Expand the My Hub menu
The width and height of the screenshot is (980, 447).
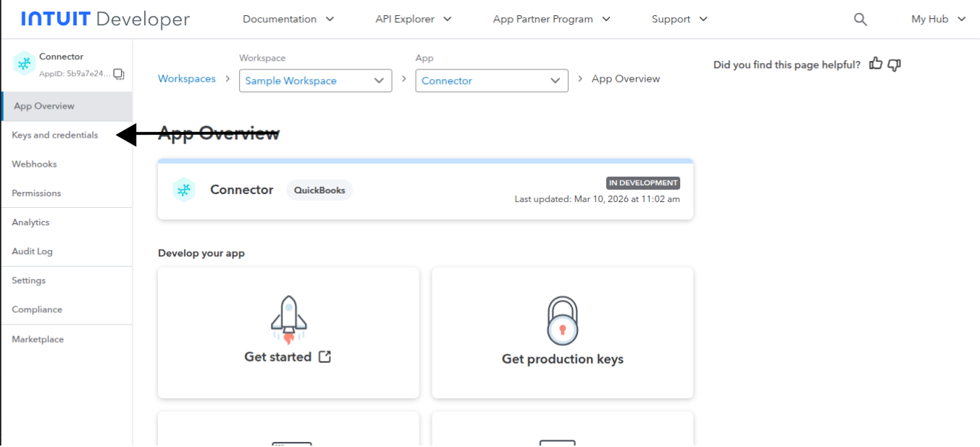[x=938, y=20]
